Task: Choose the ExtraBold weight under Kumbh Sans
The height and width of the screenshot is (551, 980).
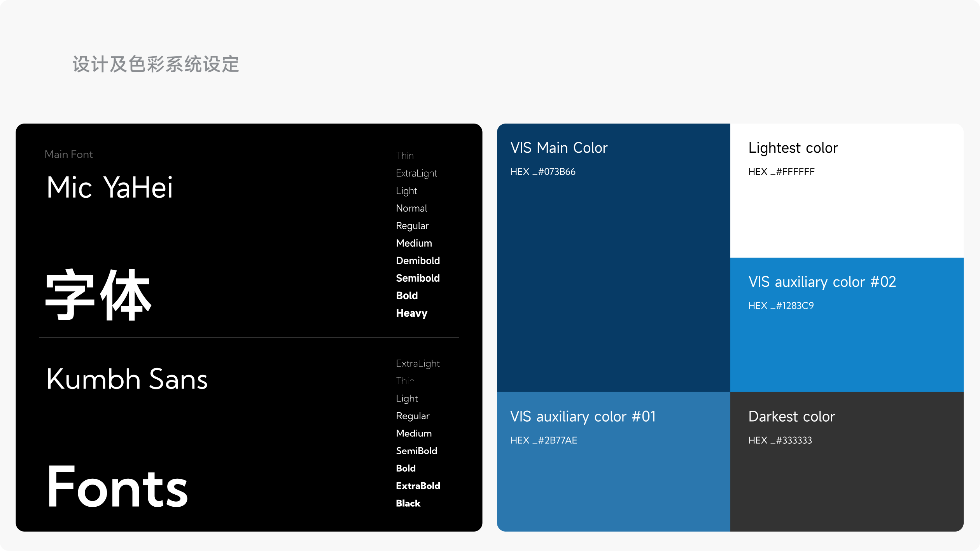Action: click(x=418, y=486)
